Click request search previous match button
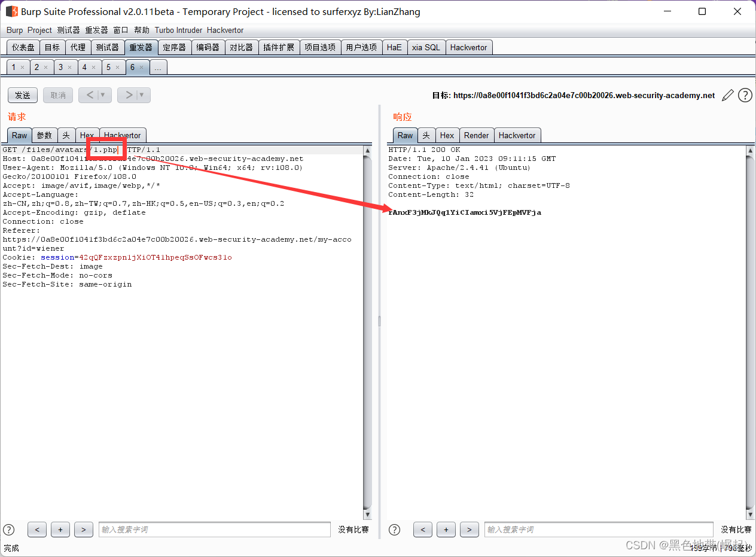Viewport: 756px width, 557px height. click(x=37, y=529)
